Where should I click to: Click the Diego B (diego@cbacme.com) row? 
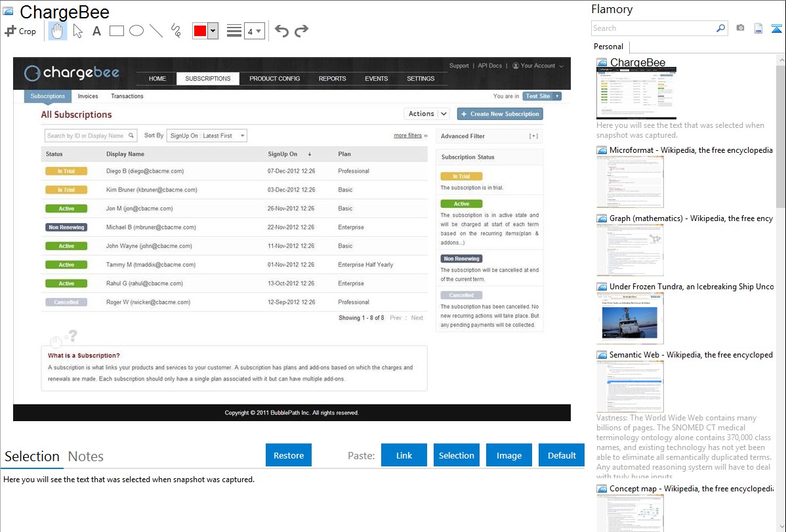coord(234,171)
